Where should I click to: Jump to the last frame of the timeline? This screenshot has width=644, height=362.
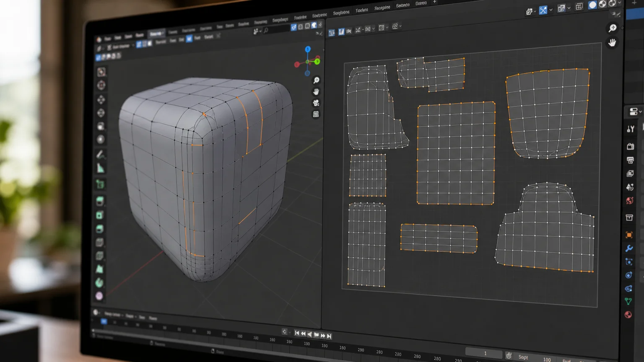coord(330,336)
